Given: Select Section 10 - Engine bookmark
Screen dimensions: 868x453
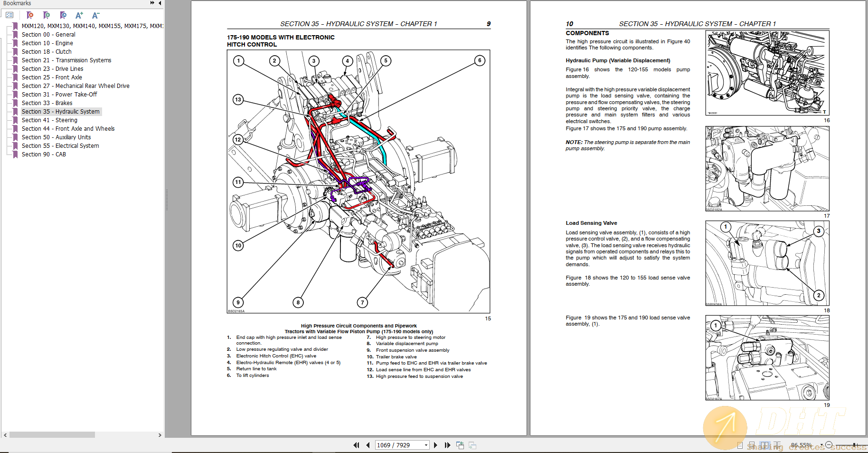Looking at the screenshot, I should pos(47,43).
